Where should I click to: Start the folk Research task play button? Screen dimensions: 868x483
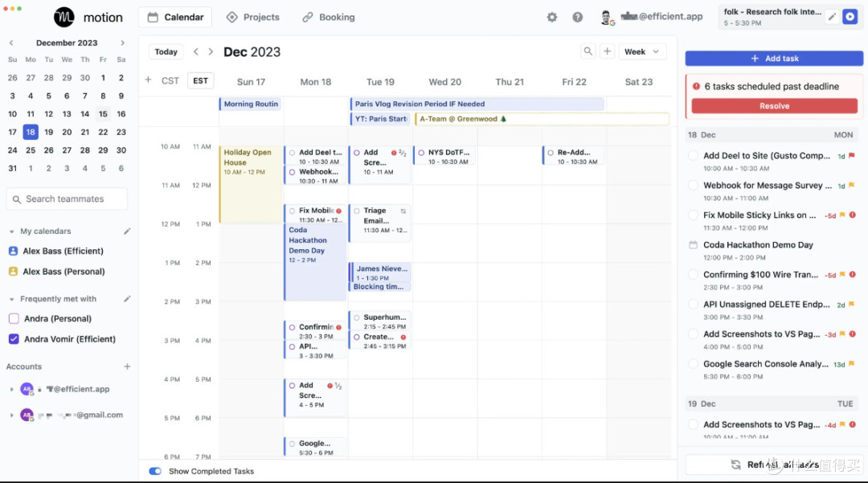coord(850,17)
